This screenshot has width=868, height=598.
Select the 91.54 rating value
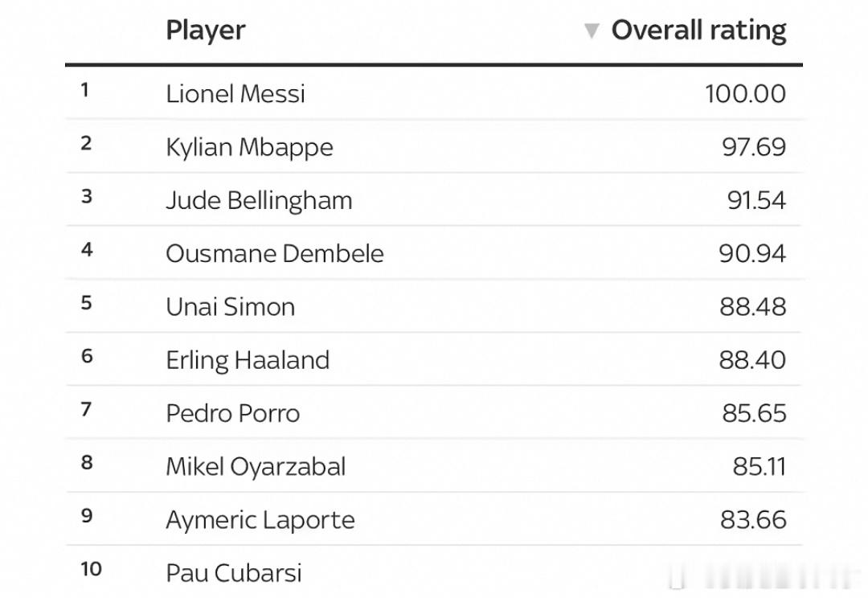[x=756, y=200]
